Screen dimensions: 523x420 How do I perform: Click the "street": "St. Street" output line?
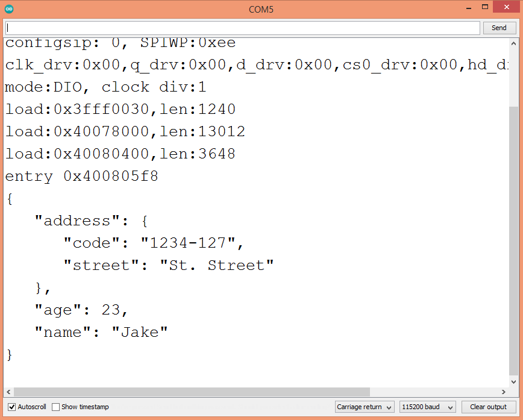click(x=169, y=265)
